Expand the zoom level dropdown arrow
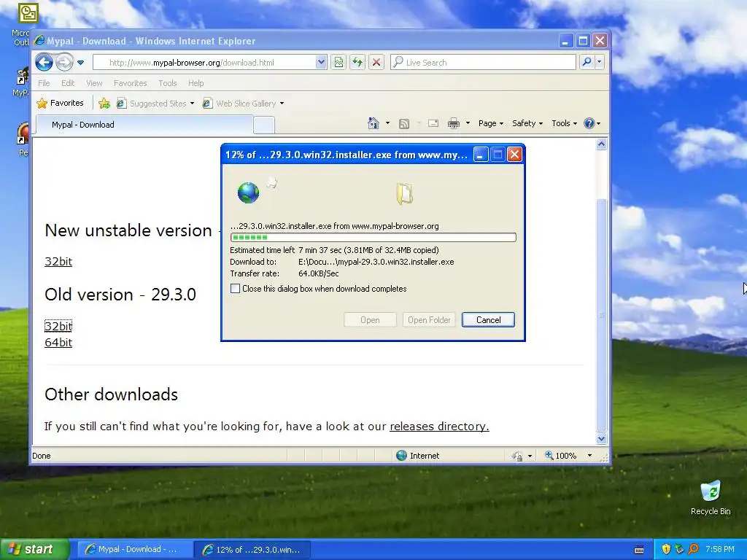This screenshot has width=747, height=560. pyautogui.click(x=589, y=456)
